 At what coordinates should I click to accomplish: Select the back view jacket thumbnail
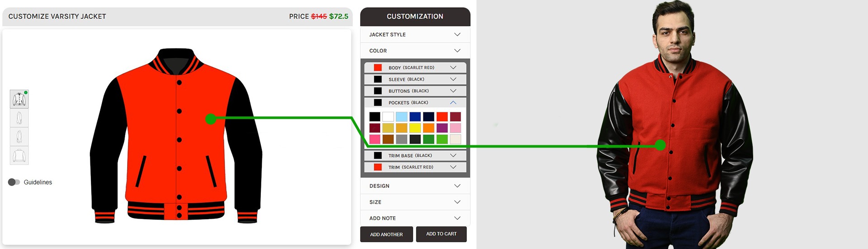19,156
